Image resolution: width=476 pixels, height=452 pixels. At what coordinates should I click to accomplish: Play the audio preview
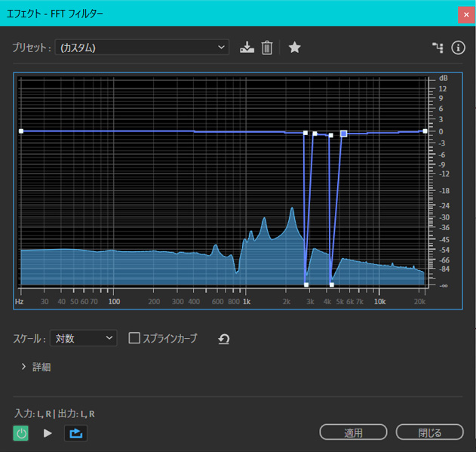pyautogui.click(x=48, y=433)
